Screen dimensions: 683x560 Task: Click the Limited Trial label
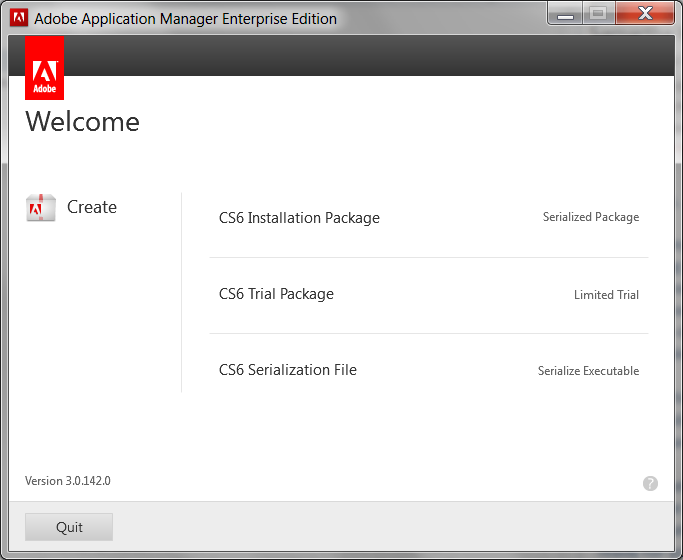606,295
